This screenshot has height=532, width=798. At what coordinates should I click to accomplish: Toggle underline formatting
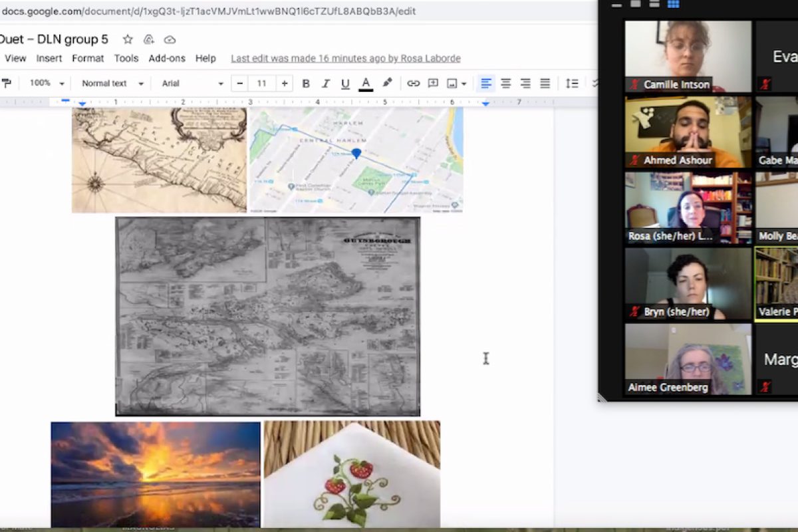click(345, 84)
